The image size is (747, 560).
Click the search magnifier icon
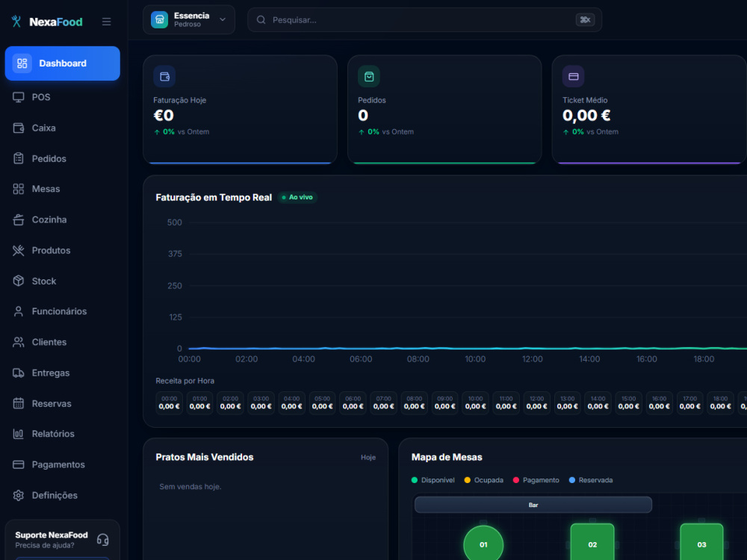coord(261,20)
